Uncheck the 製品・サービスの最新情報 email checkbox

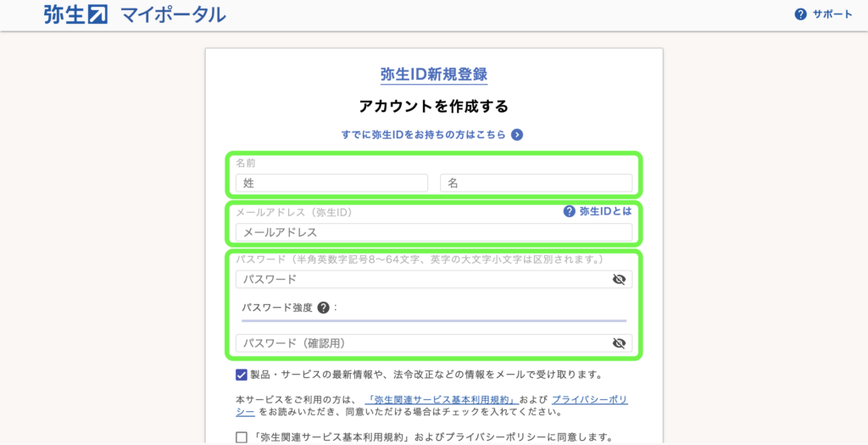tap(242, 375)
